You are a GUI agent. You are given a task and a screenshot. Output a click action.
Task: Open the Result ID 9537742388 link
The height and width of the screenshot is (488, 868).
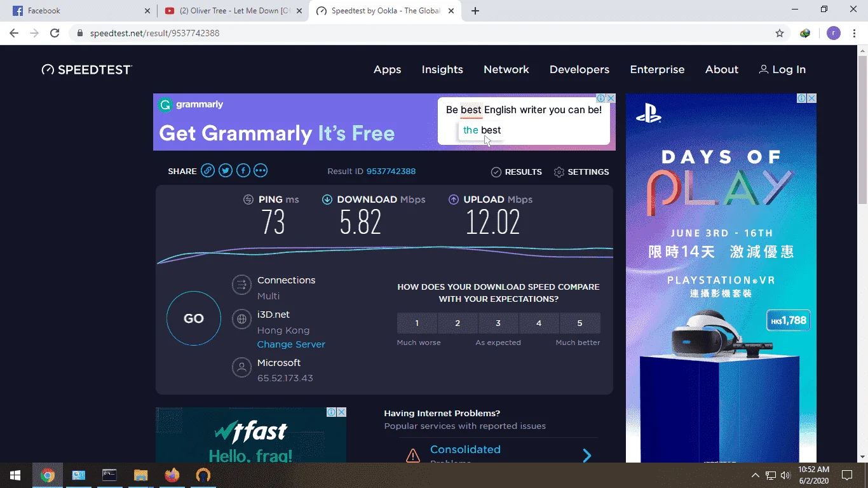(391, 172)
